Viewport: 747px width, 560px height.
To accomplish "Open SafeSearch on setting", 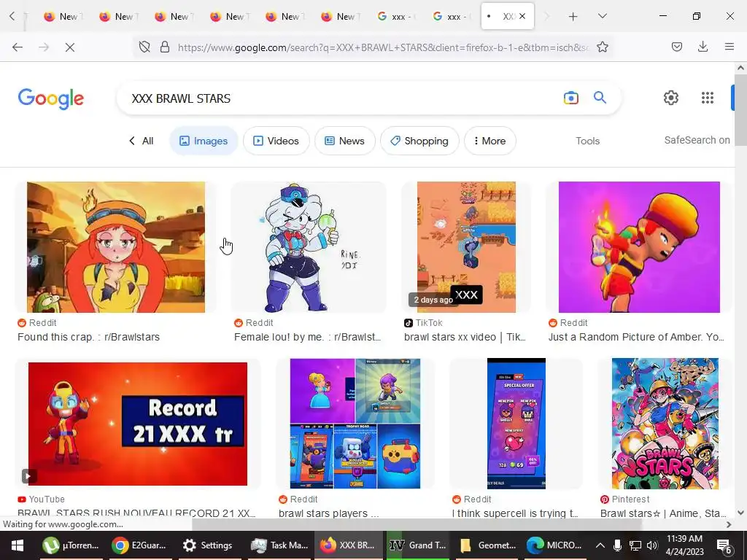I will point(697,140).
